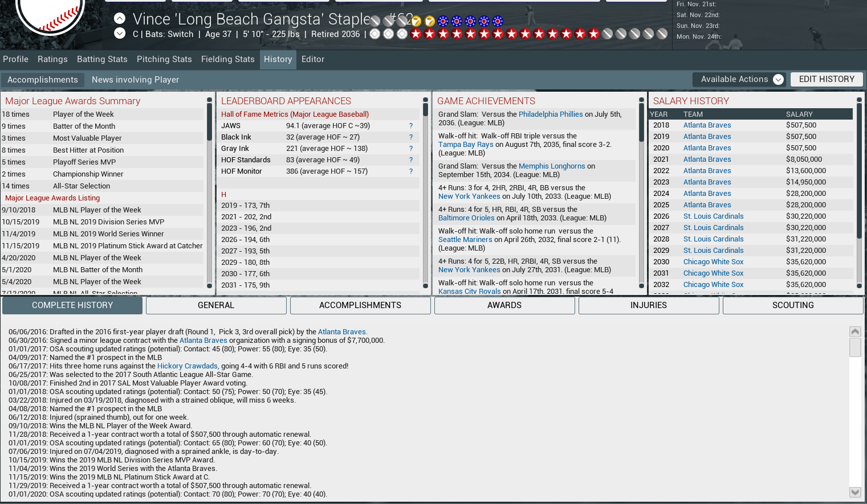Click question mark next to Gray Ink
This screenshot has width=867, height=504.
click(410, 149)
